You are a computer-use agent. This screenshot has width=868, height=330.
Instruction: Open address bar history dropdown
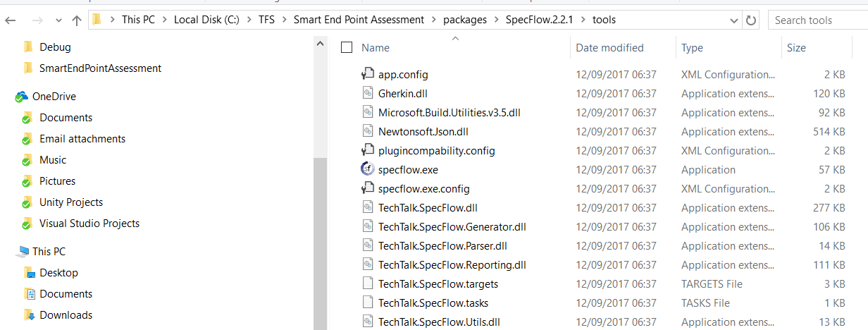(x=734, y=20)
